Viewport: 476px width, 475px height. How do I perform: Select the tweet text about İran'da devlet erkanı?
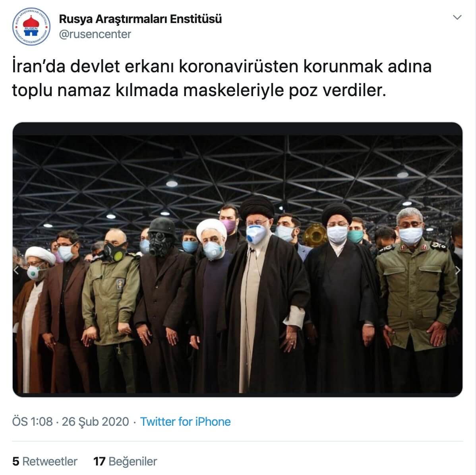(222, 78)
